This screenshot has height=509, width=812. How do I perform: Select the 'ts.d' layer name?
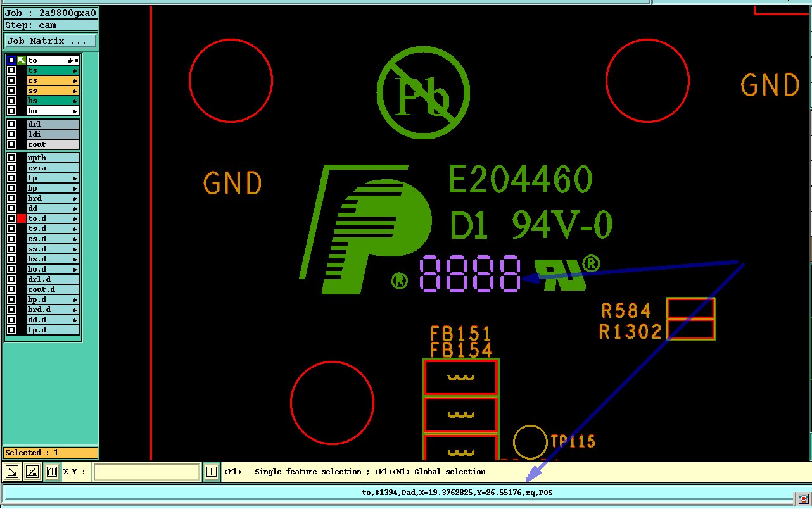point(53,229)
